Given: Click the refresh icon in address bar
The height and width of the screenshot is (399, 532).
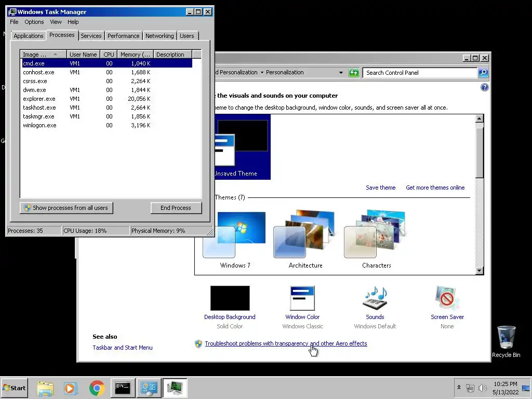Looking at the screenshot, I should pos(354,73).
